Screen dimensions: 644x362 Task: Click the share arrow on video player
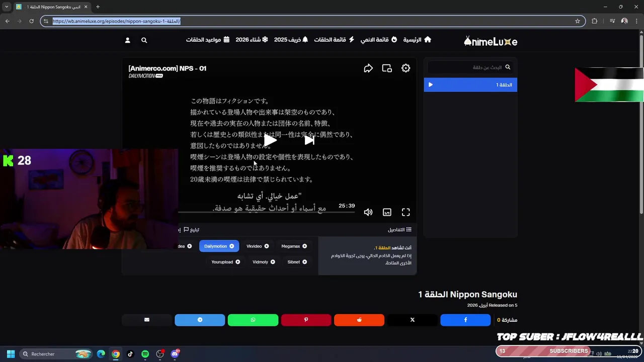point(368,68)
